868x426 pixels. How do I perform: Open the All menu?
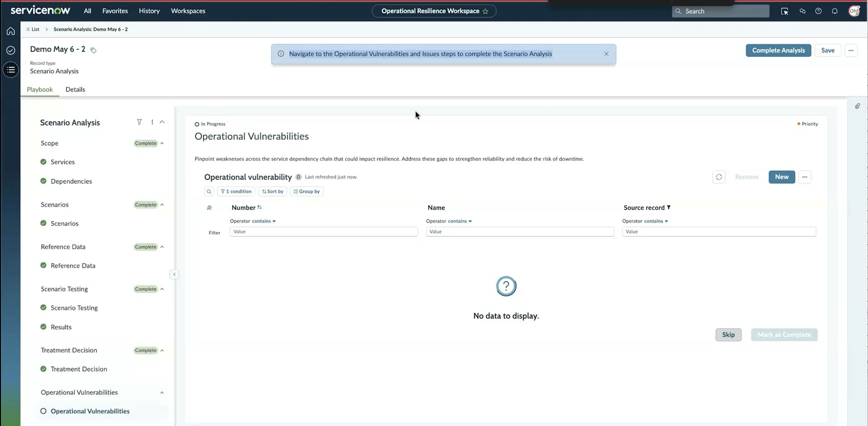(87, 11)
